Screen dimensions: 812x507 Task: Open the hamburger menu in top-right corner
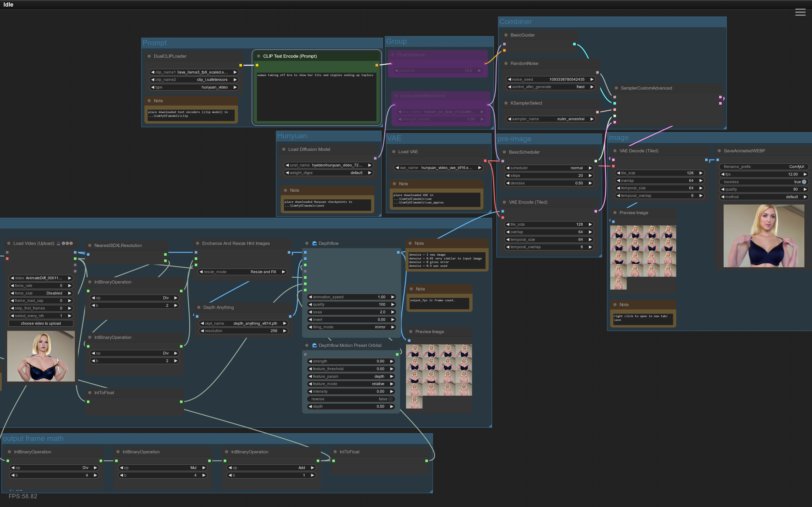coord(800,12)
